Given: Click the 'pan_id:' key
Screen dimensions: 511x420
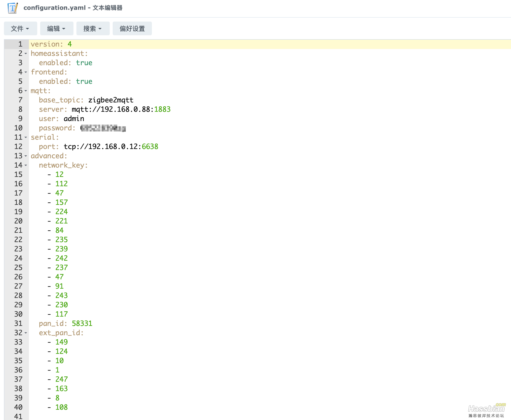Looking at the screenshot, I should coord(53,324).
